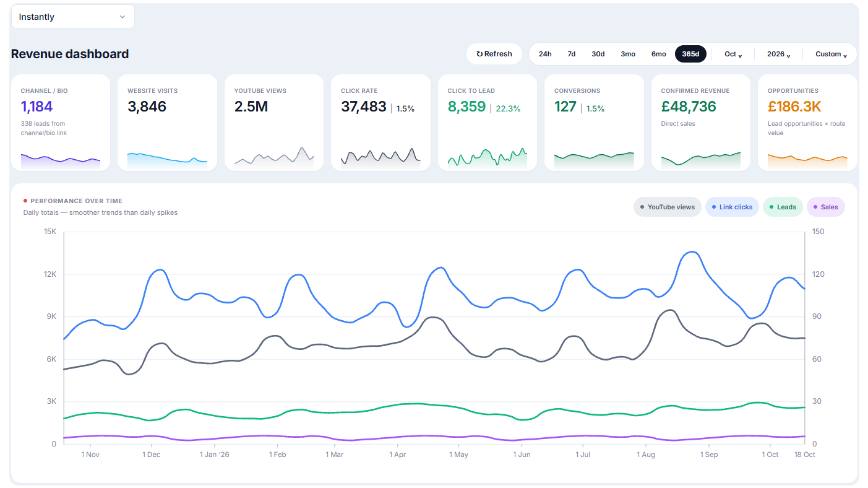Click the Revenue dashboard heading
The height and width of the screenshot is (488, 868).
pos(70,54)
